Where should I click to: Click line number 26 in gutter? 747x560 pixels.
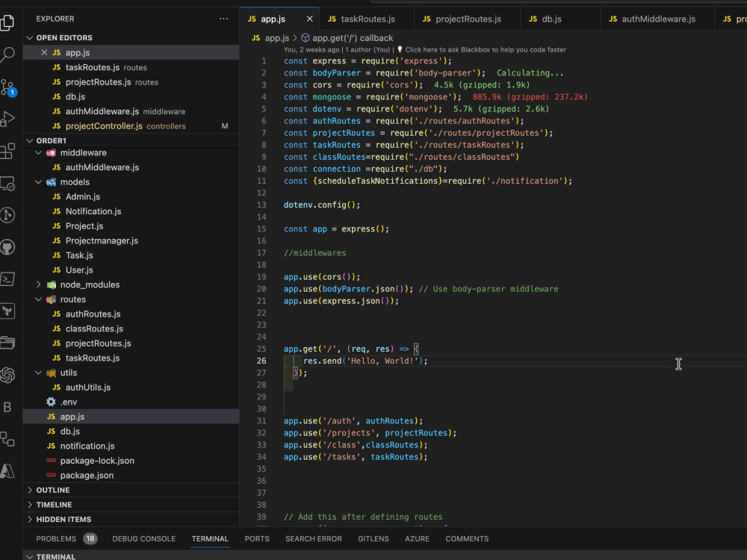click(261, 361)
